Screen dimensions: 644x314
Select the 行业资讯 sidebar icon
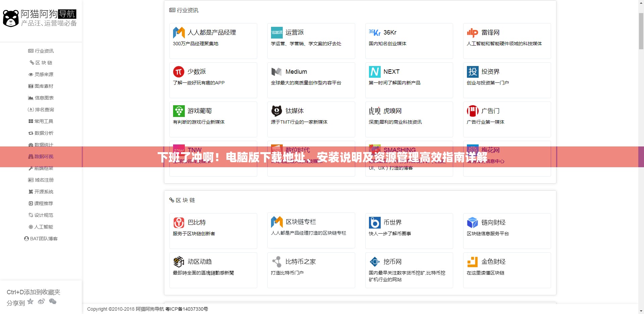pyautogui.click(x=31, y=51)
